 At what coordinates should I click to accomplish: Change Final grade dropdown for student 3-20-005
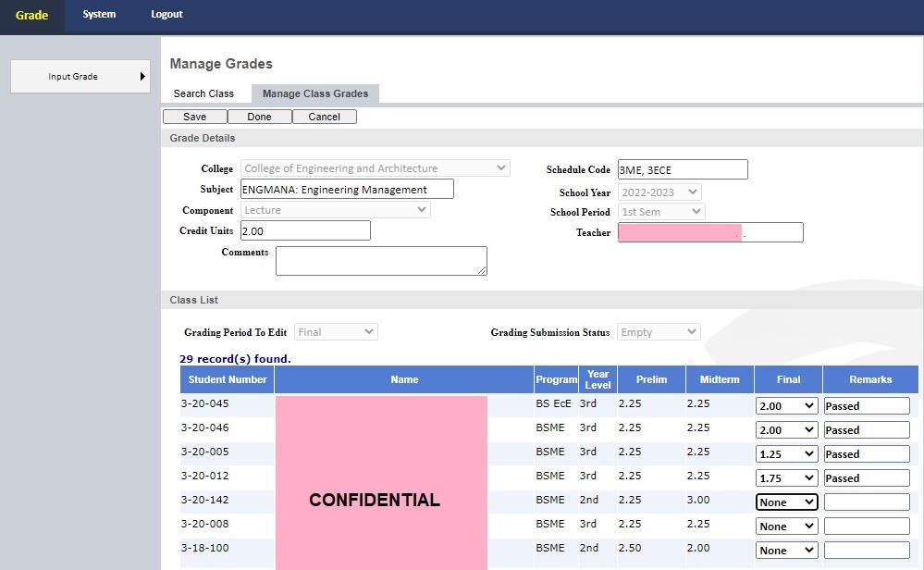(786, 454)
